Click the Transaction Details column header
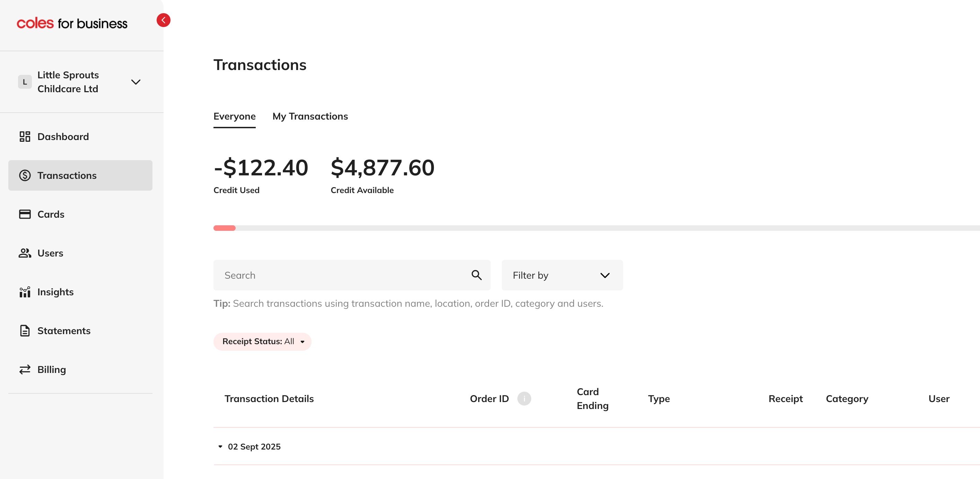 pyautogui.click(x=269, y=398)
